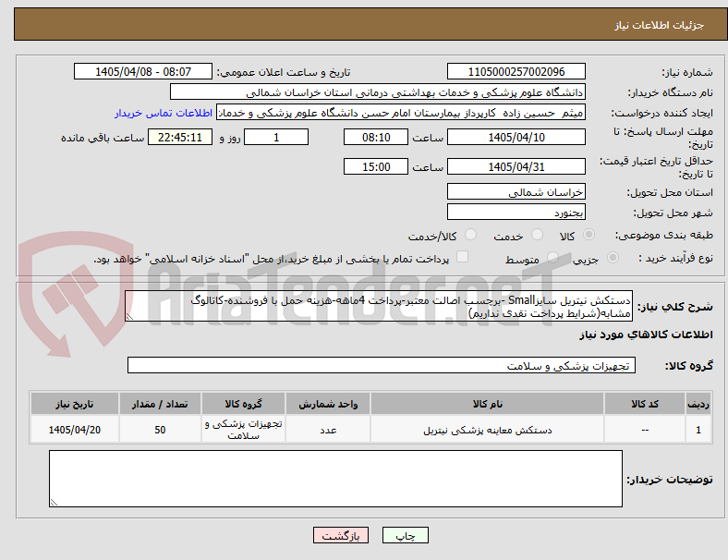Click the کد کالا column header

[x=645, y=404]
